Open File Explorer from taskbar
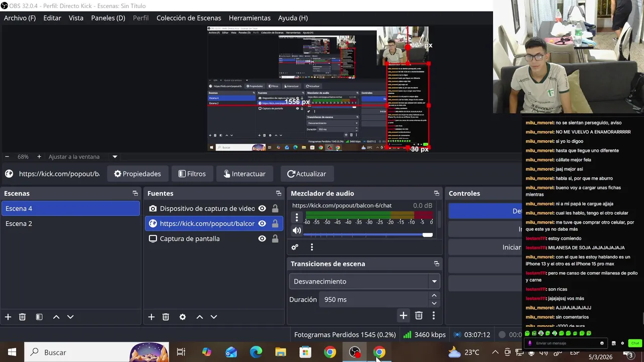The width and height of the screenshot is (644, 362). click(x=281, y=352)
